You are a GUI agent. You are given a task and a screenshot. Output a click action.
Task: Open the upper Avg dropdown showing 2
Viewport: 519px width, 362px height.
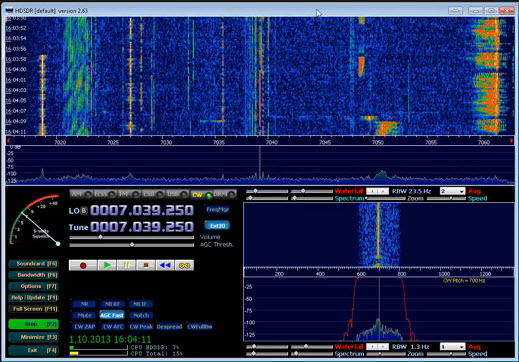(452, 191)
